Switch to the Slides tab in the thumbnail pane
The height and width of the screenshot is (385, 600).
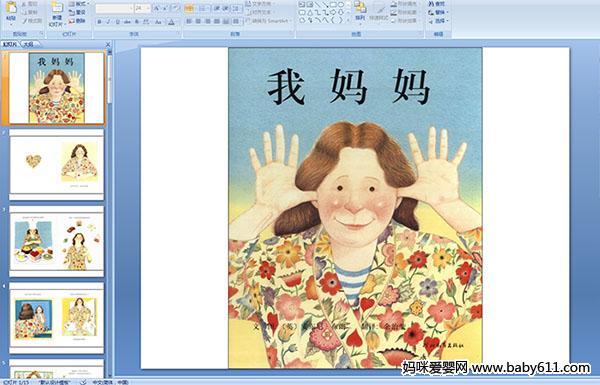pos(10,45)
